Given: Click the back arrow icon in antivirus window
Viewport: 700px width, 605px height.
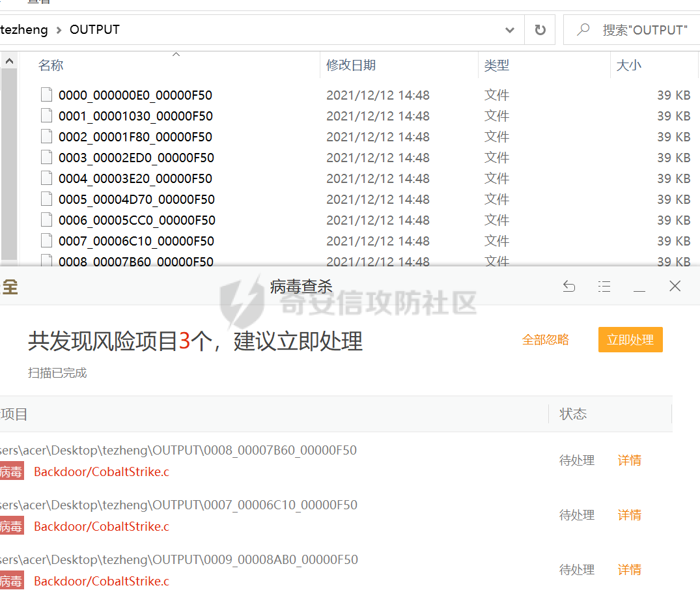Looking at the screenshot, I should tap(569, 287).
